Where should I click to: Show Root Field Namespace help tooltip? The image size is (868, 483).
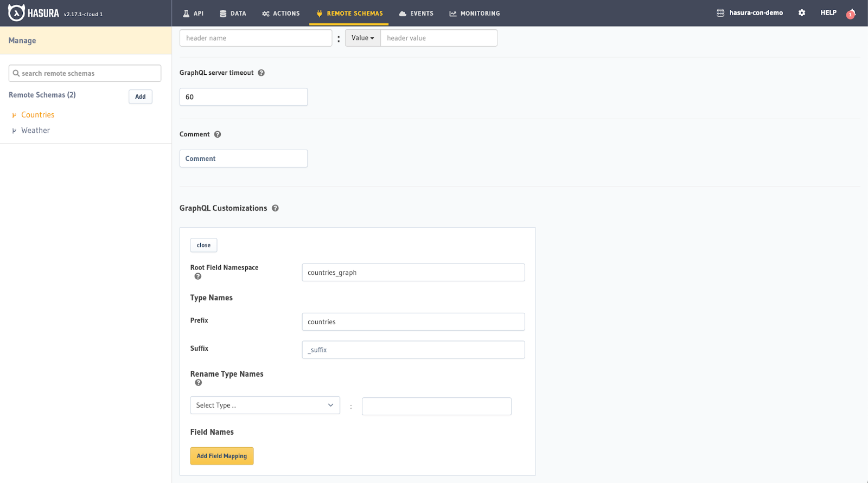[x=198, y=276]
